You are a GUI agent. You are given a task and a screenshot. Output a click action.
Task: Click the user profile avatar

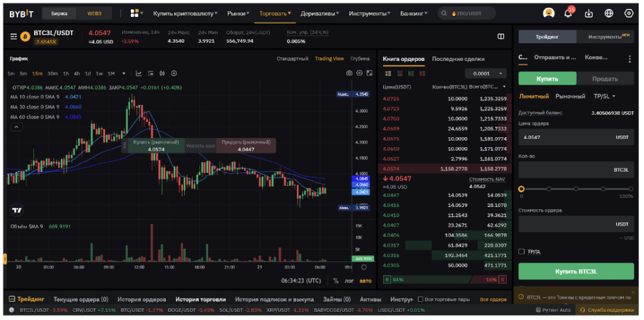[548, 13]
